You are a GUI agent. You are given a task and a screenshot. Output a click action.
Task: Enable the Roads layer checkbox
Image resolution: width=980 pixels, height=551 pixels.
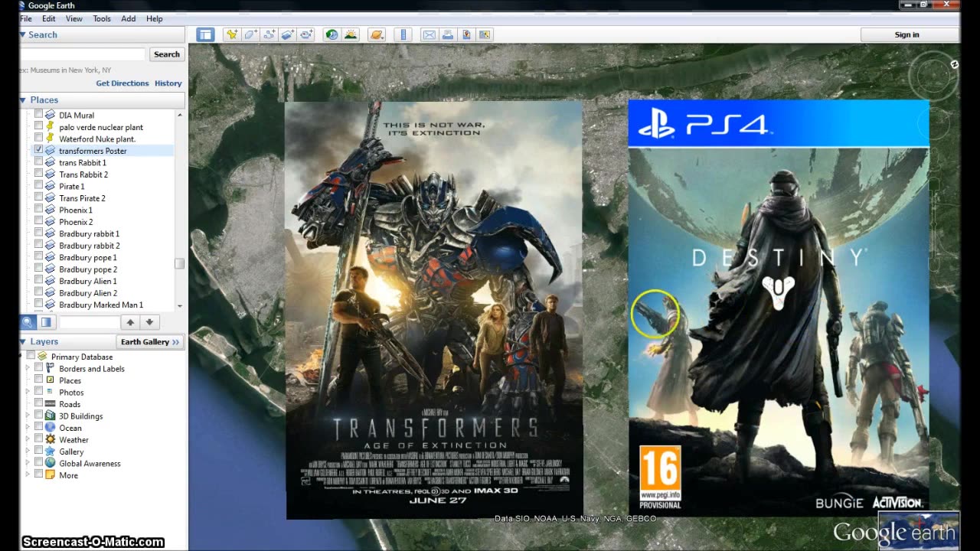tap(39, 403)
